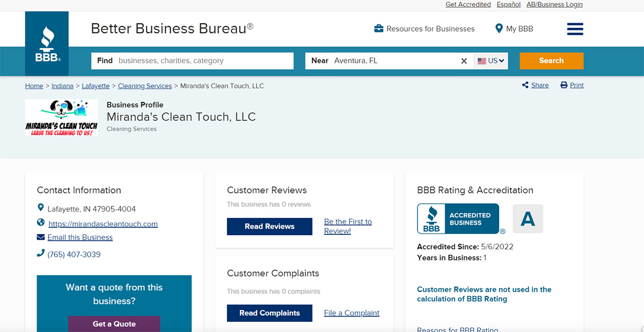The height and width of the screenshot is (332, 644).
Task: Click the Get a Quote button
Action: [114, 324]
